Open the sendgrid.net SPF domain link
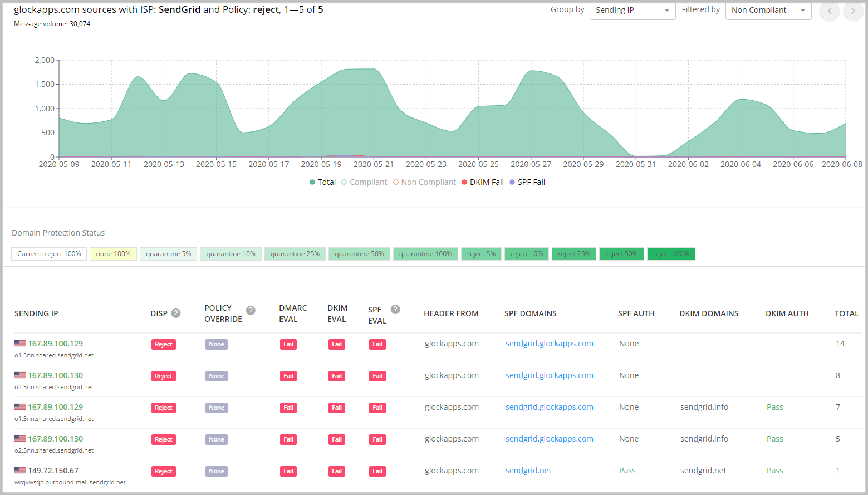The width and height of the screenshot is (868, 495). point(528,471)
